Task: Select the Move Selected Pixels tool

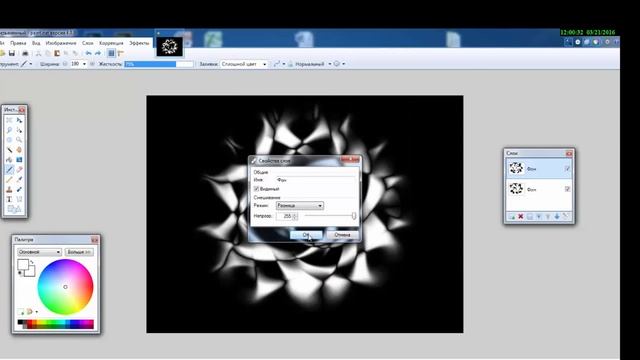Action: pos(19,120)
